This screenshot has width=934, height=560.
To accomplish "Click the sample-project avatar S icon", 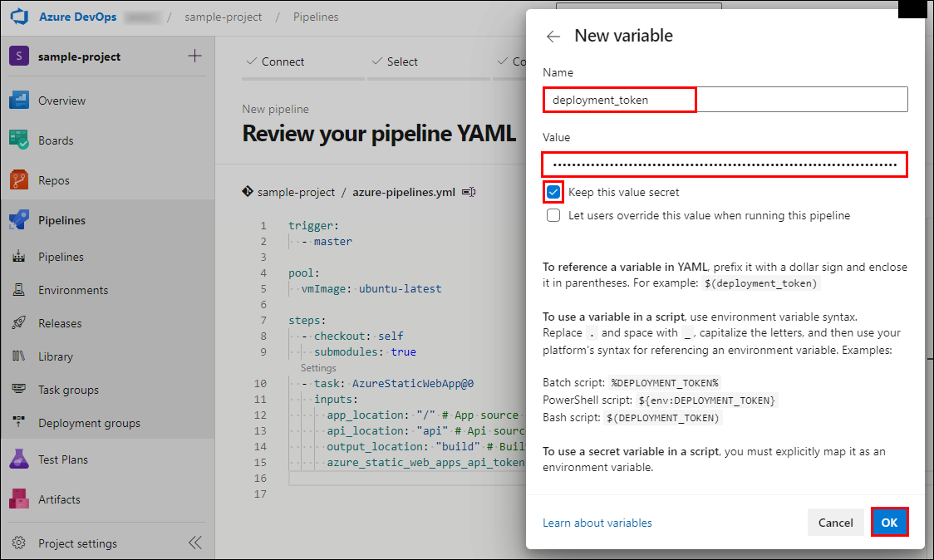I will pos(19,56).
